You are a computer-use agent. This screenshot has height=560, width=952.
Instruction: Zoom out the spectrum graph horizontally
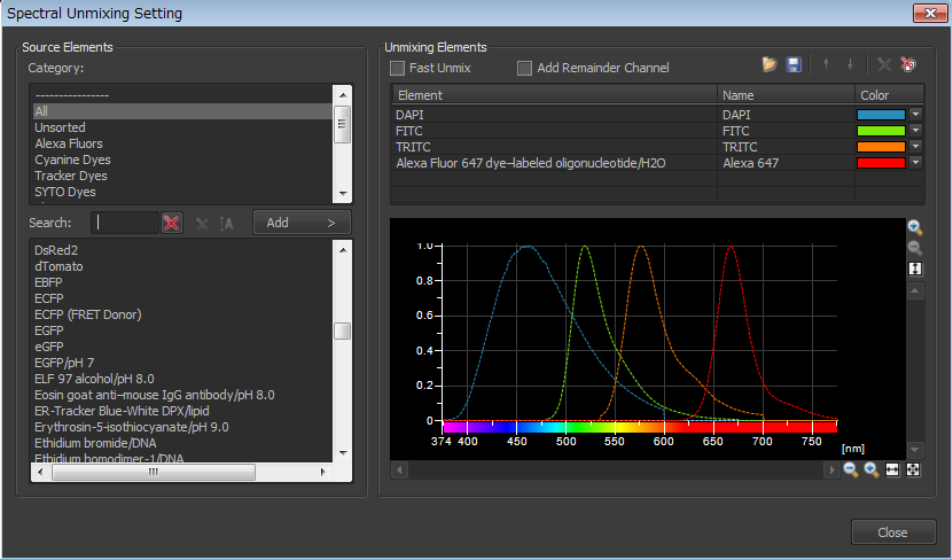851,470
